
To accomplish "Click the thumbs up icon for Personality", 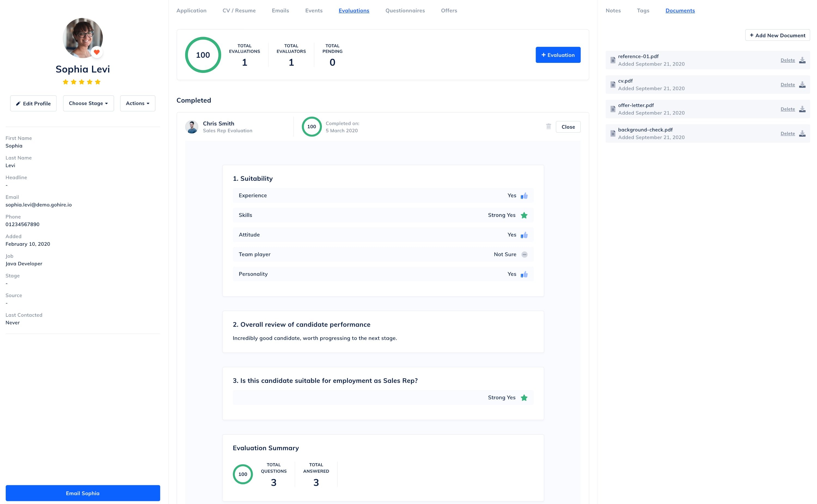I will pos(524,274).
